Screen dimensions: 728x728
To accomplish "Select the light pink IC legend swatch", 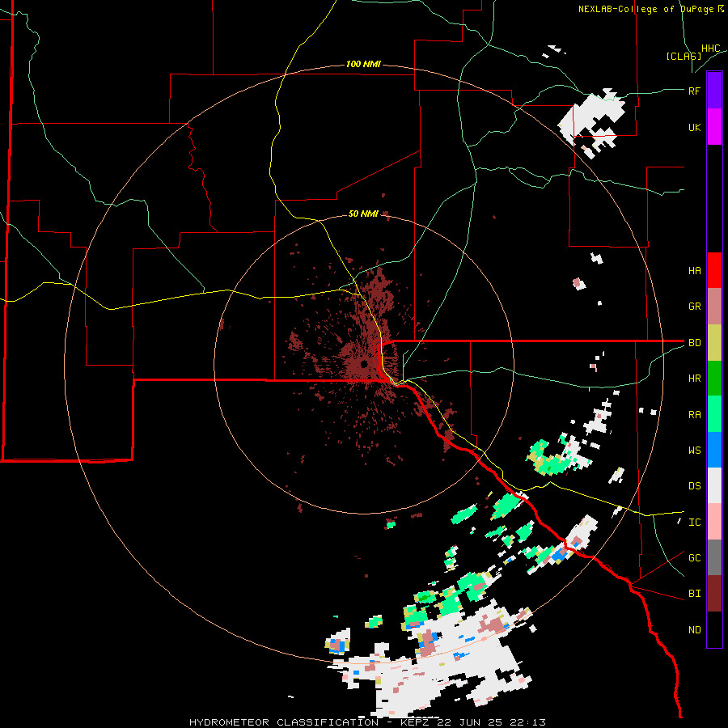I will (714, 522).
